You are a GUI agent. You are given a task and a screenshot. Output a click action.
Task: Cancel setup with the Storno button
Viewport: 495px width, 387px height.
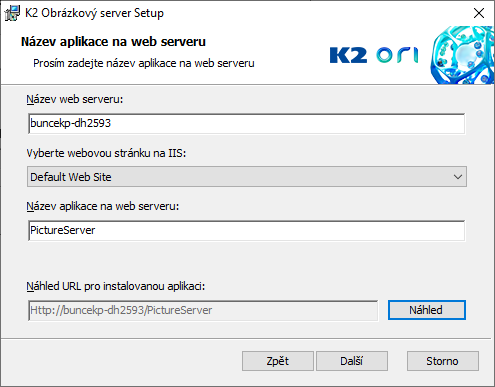pyautogui.click(x=443, y=361)
